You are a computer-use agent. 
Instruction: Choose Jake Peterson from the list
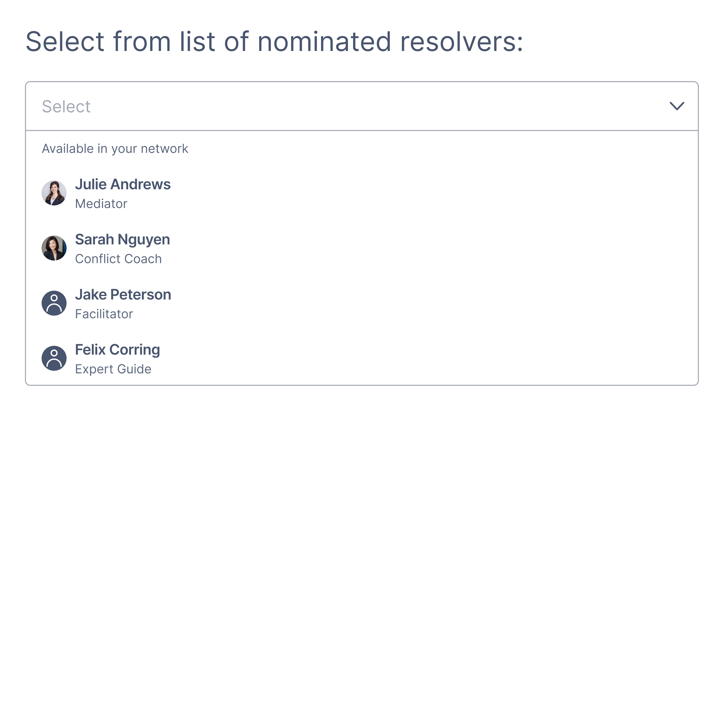pos(123,295)
